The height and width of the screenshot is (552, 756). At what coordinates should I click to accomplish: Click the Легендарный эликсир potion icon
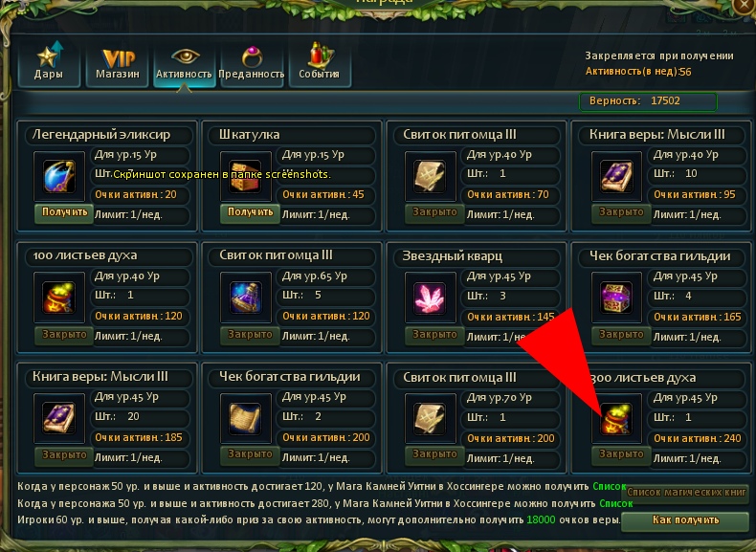click(58, 176)
